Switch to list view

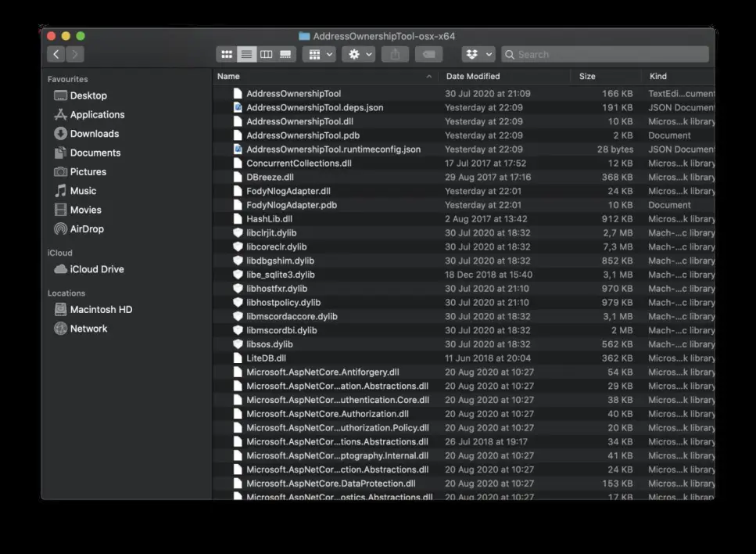[246, 54]
